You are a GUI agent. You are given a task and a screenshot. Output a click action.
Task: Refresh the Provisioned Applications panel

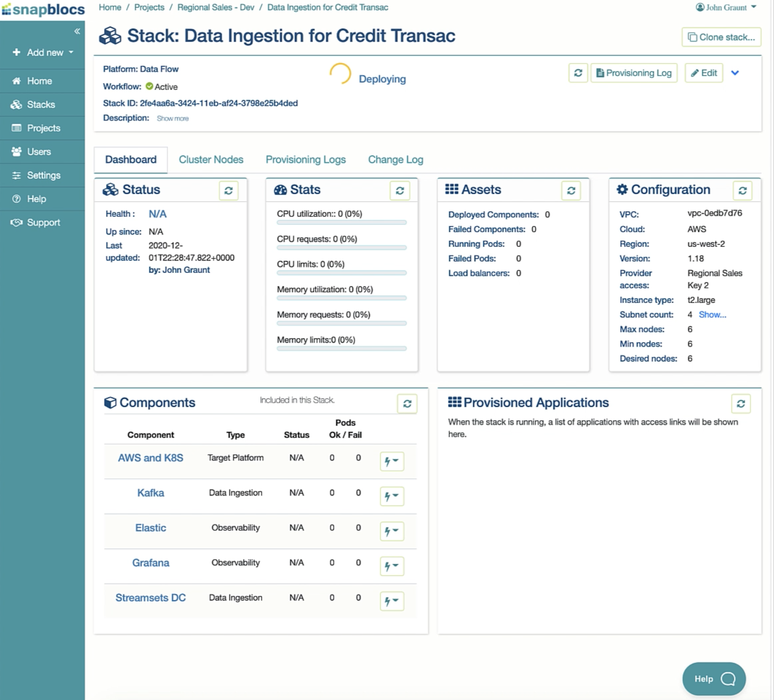pos(741,404)
